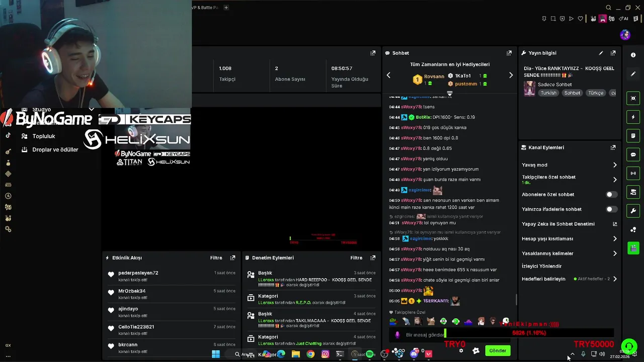Click the Türkçe tag chip
Screen dimensions: 644x362
click(596, 93)
